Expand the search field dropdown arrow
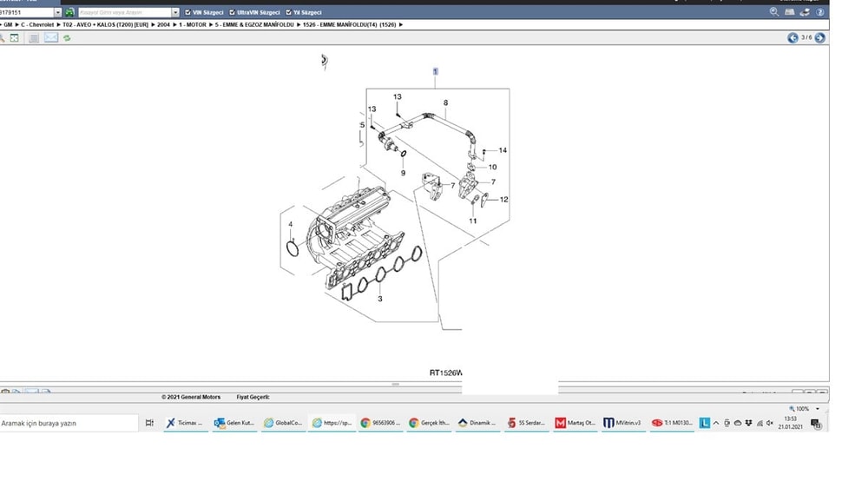 click(x=175, y=12)
